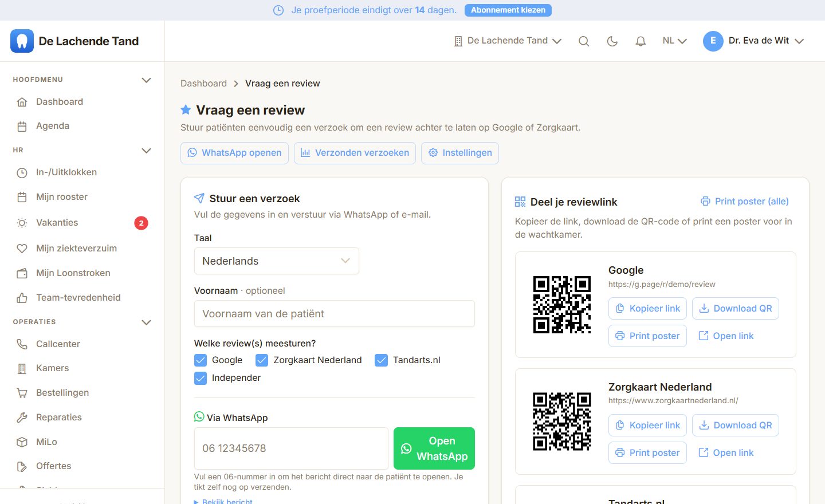Click the Vakanties sun icon
825x504 pixels.
click(22, 223)
